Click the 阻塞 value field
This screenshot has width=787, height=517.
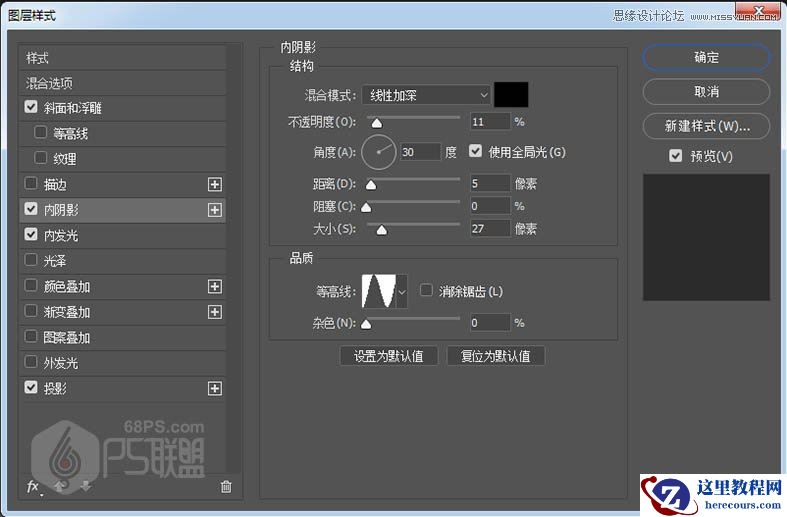tap(490, 206)
